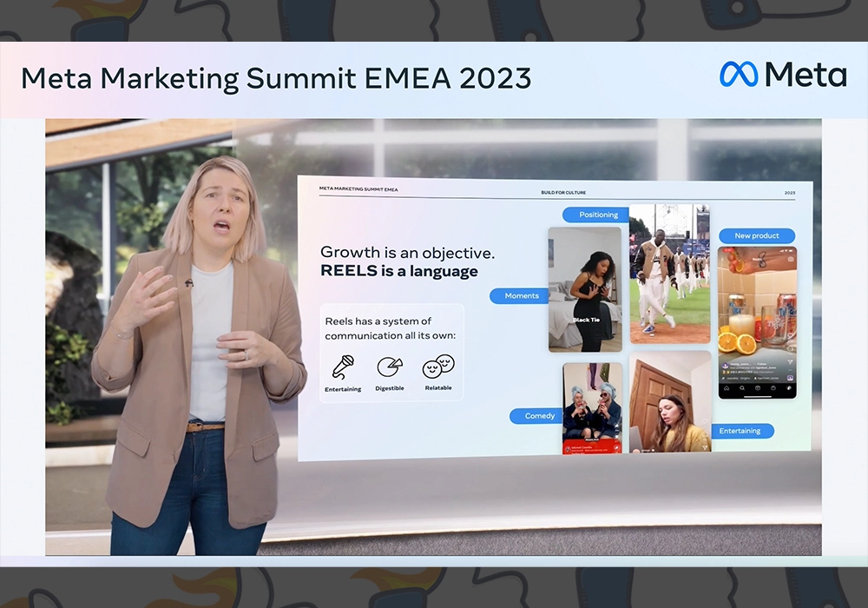The width and height of the screenshot is (868, 608).
Task: Click the Relatable smiling faces icon
Action: [438, 366]
